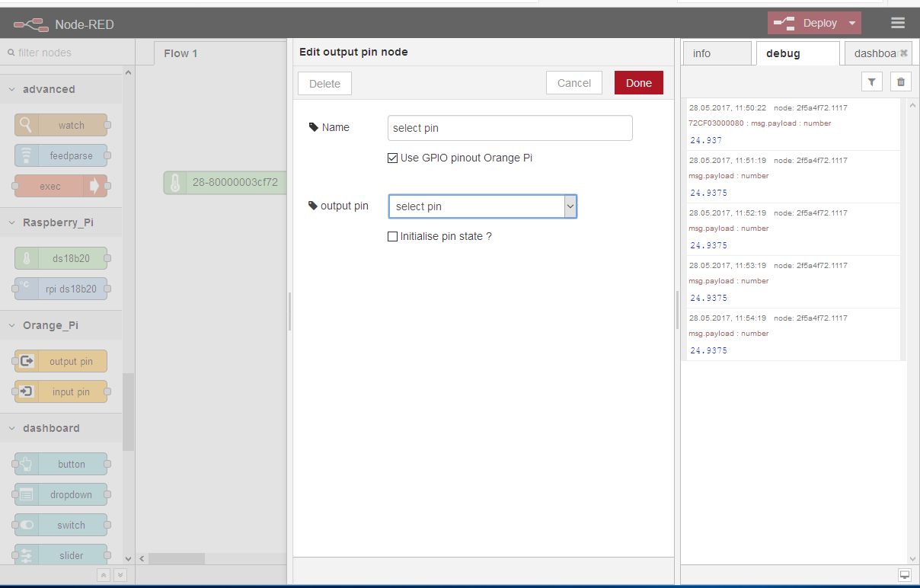Toggle Use GPIO pinout Orange Pi checkbox
Viewport: 920px width, 588px height.
(393, 158)
